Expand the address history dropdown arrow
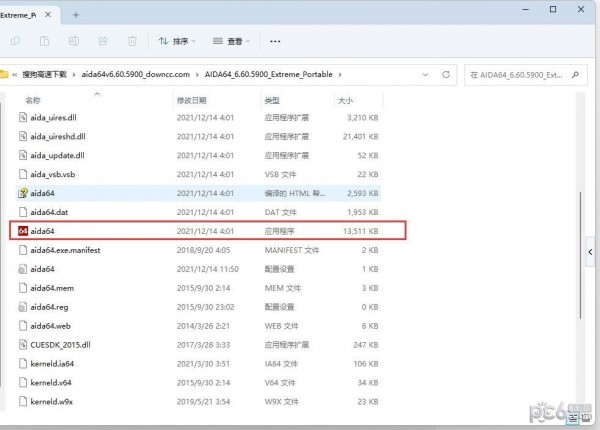This screenshot has height=430, width=600. coord(425,75)
